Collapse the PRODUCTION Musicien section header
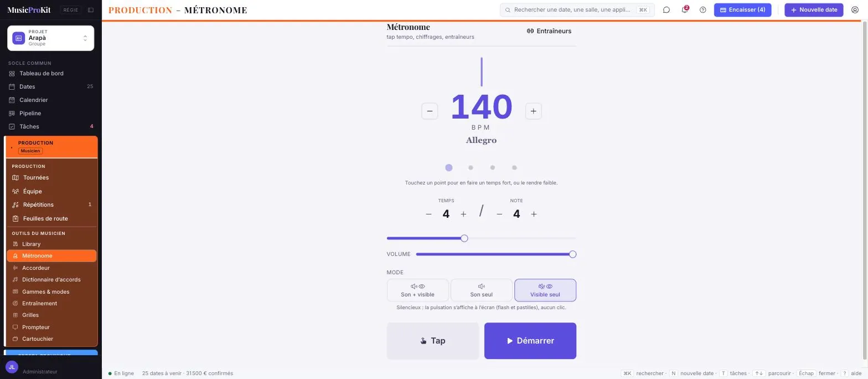This screenshot has height=379, width=868. click(51, 147)
